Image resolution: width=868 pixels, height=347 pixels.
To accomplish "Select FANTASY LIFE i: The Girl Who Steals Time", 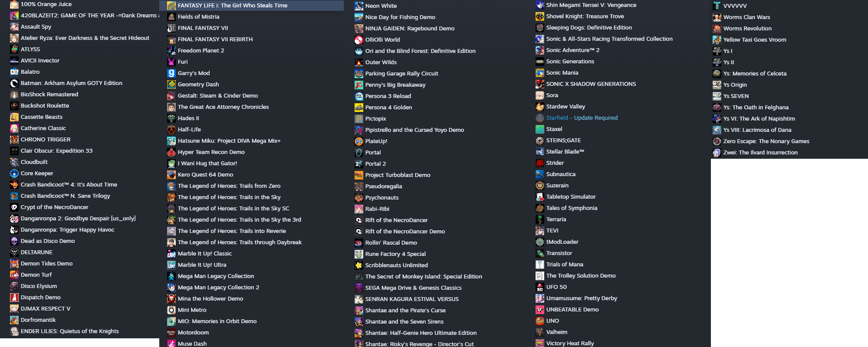I will [252, 6].
